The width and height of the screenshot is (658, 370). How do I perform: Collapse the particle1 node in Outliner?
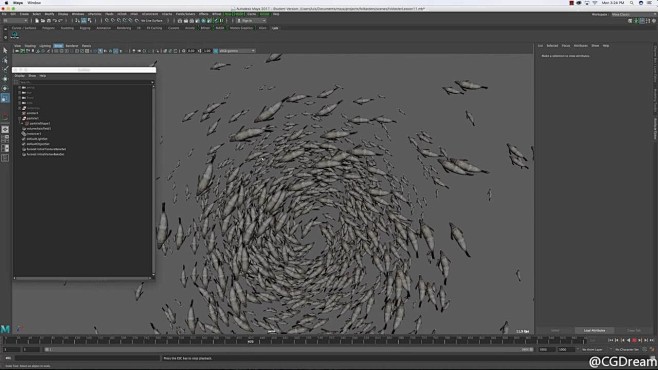point(19,118)
